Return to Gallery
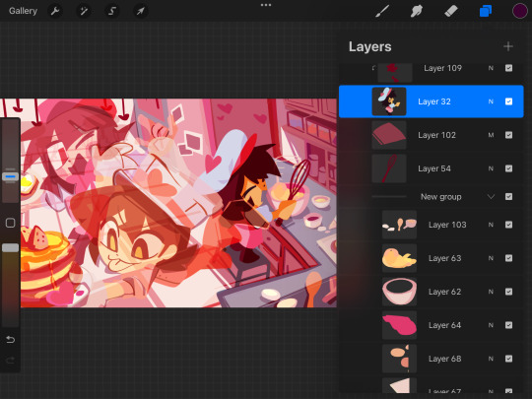The image size is (532, 399). [x=23, y=11]
